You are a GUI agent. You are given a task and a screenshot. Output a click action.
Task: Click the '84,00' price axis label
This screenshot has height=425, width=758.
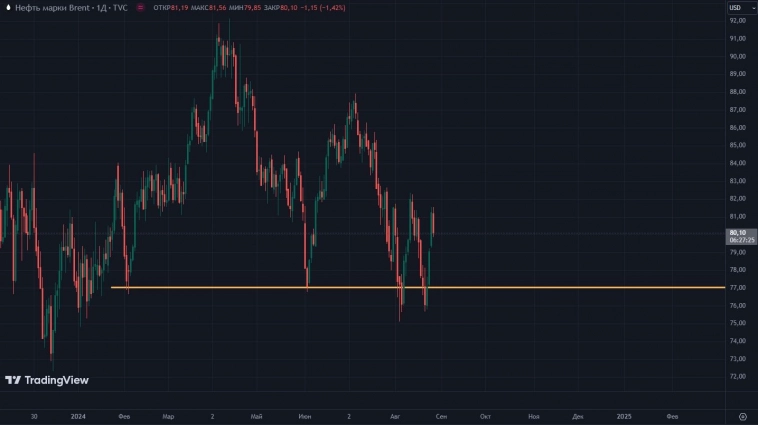pos(737,163)
